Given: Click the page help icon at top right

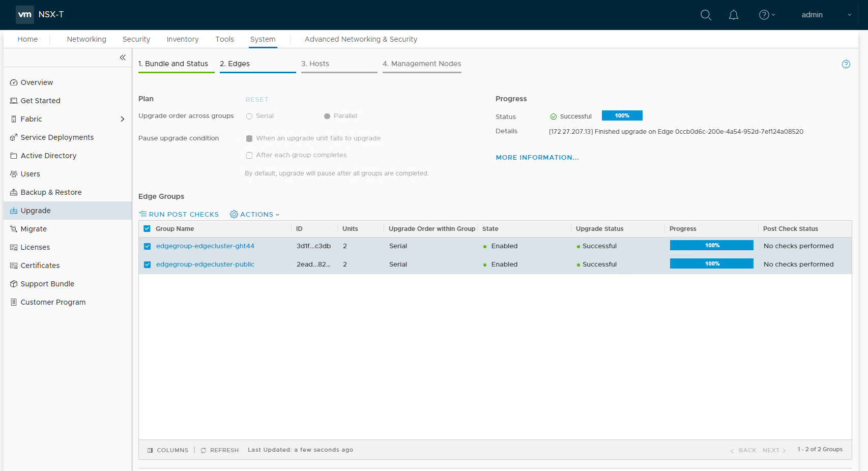Looking at the screenshot, I should [x=846, y=64].
